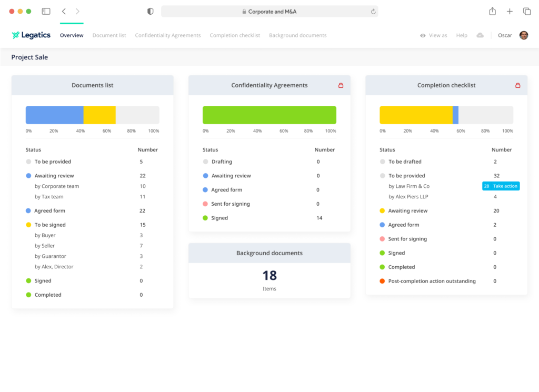Go forward with the browser forward arrow
The height and width of the screenshot is (392, 539).
pyautogui.click(x=78, y=12)
